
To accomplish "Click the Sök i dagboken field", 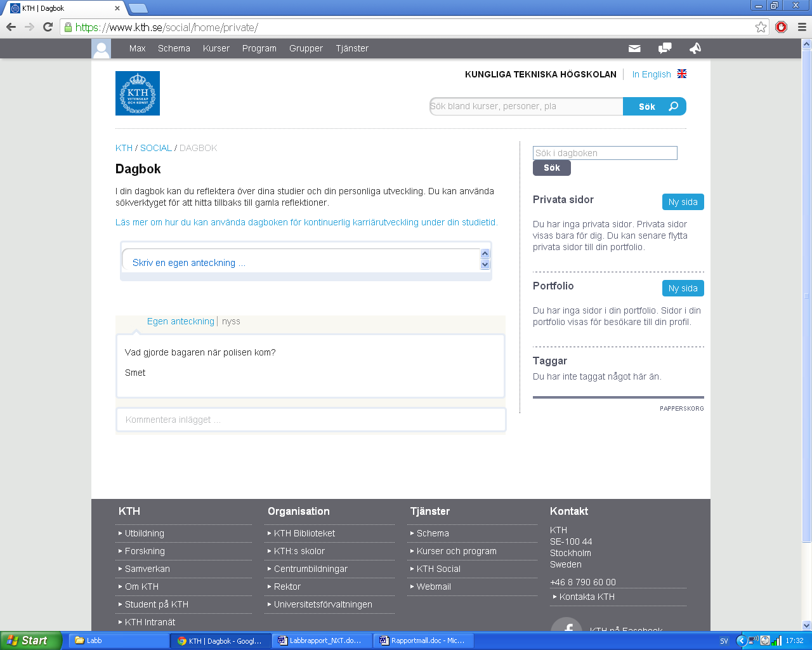I will click(x=605, y=153).
